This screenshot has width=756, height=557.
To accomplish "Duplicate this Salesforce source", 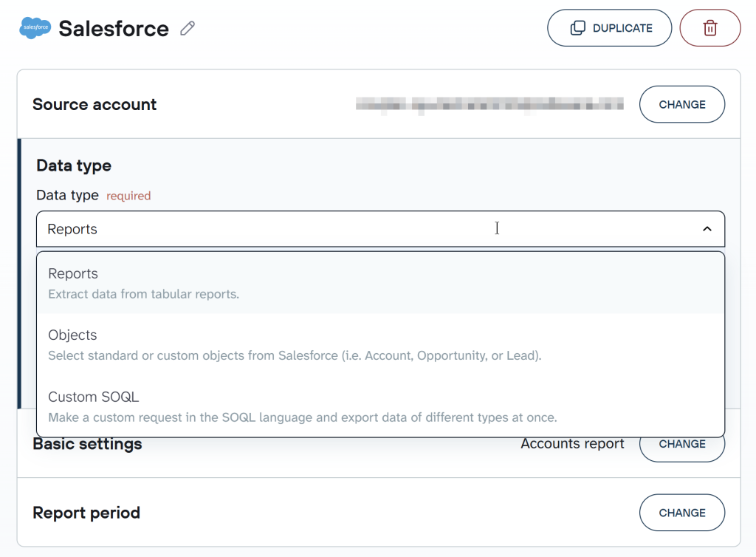I will [x=609, y=28].
